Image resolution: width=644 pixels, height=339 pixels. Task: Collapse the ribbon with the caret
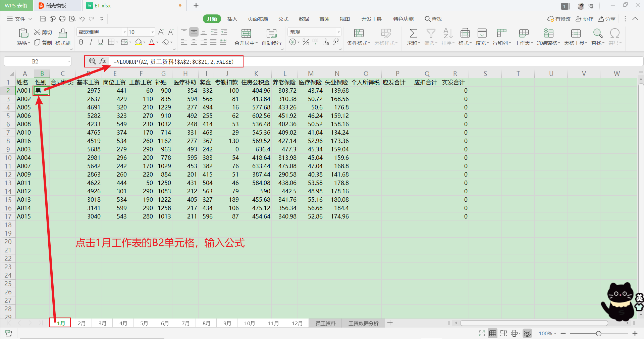point(635,19)
